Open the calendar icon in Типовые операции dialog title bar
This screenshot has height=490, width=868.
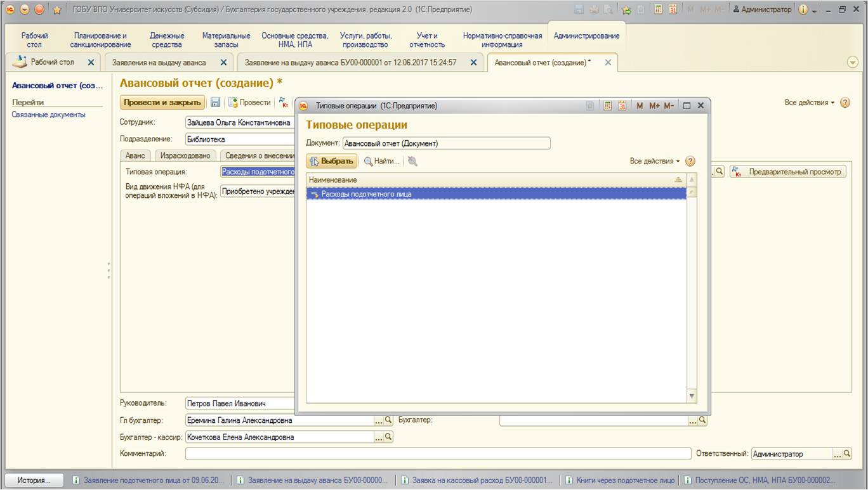pos(622,106)
